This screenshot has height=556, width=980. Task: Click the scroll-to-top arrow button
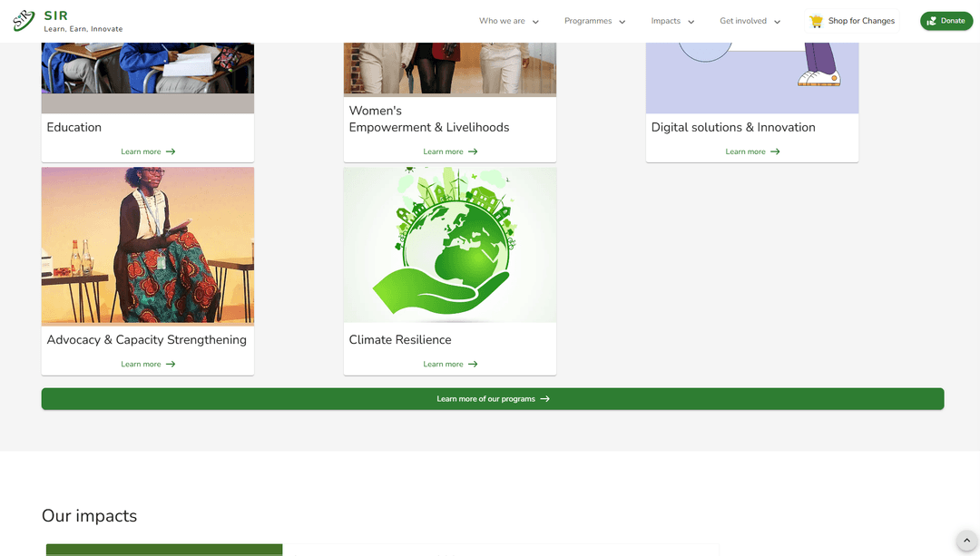tap(965, 541)
